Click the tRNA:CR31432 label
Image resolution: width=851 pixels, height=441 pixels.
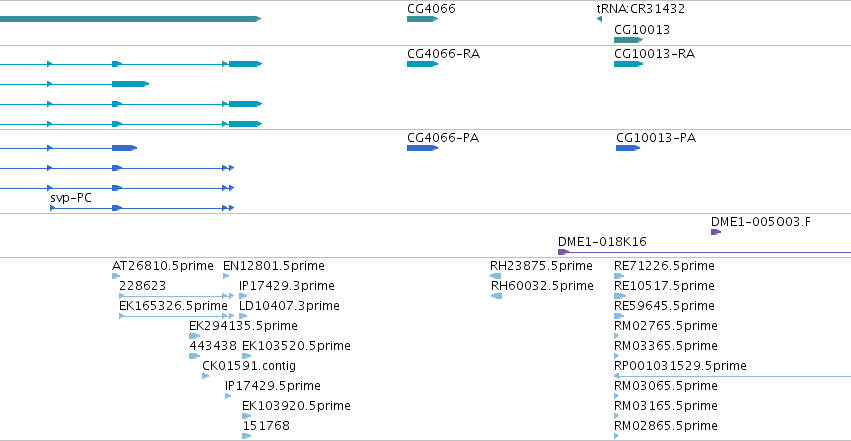640,9
